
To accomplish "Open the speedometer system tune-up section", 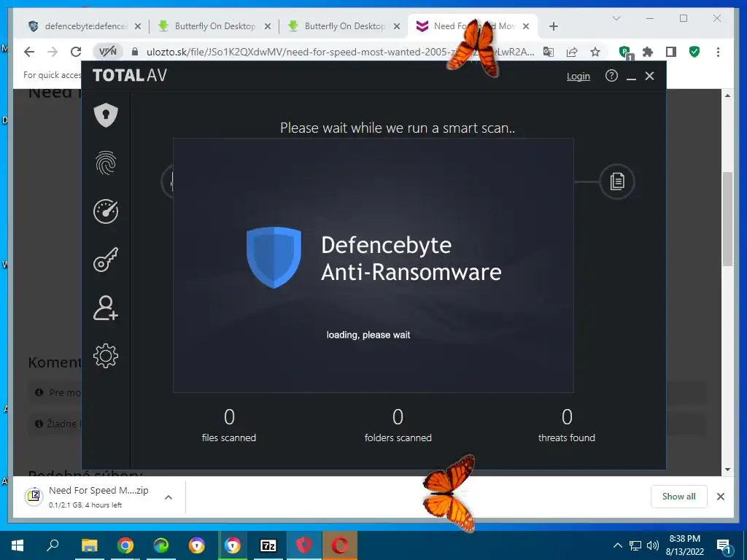I will point(106,211).
